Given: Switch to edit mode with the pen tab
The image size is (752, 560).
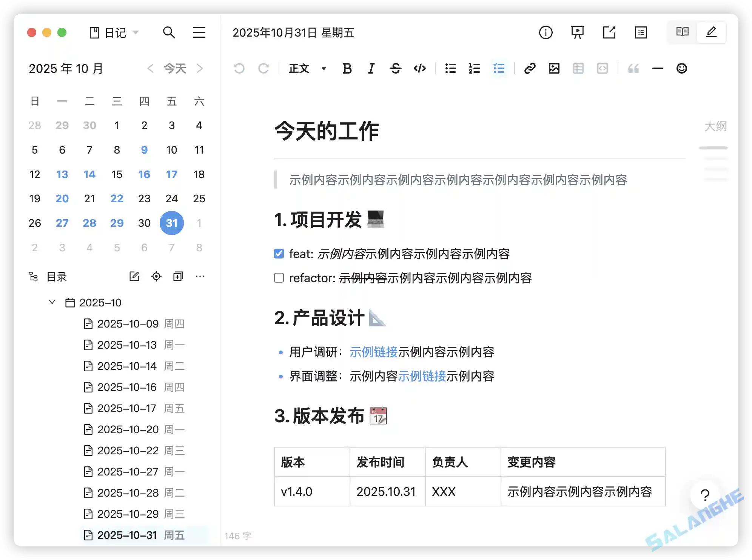Looking at the screenshot, I should [x=711, y=32].
